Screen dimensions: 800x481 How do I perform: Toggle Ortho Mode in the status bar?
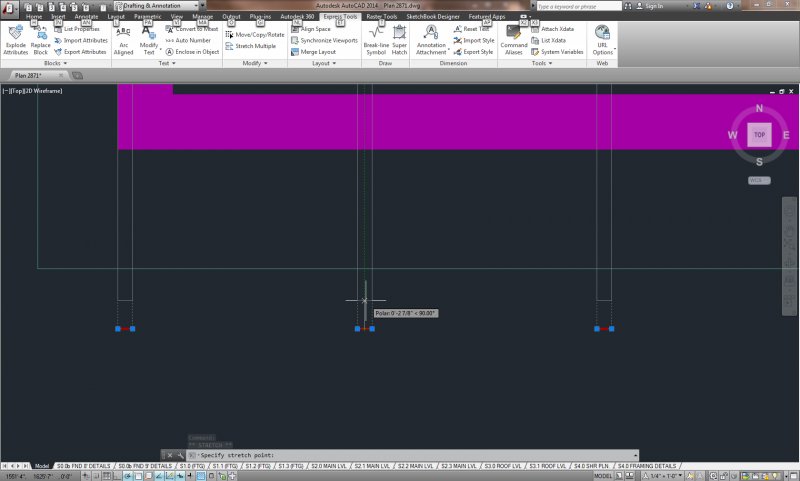click(117, 476)
